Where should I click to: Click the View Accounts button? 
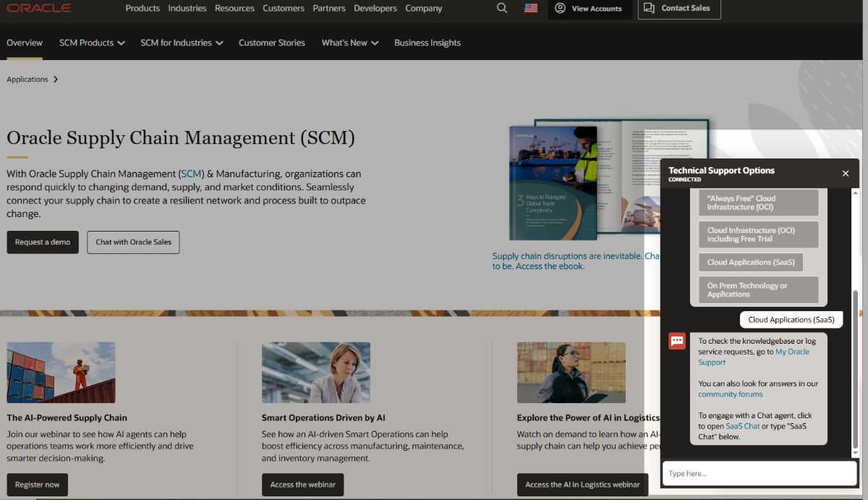[590, 9]
